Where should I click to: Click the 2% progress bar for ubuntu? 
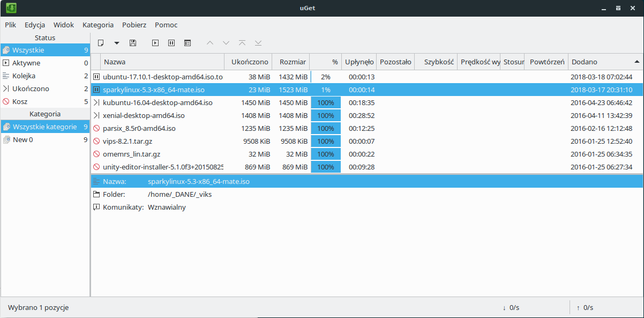coord(326,77)
